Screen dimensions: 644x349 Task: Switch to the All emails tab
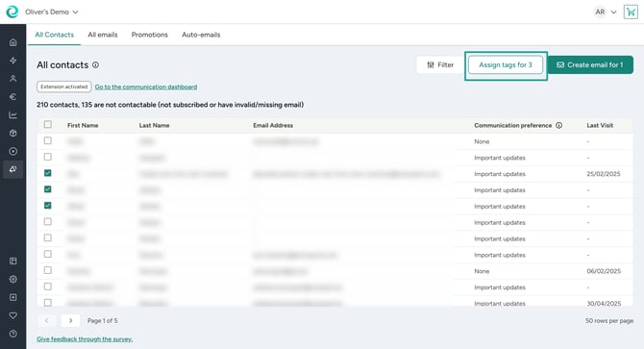(x=103, y=35)
